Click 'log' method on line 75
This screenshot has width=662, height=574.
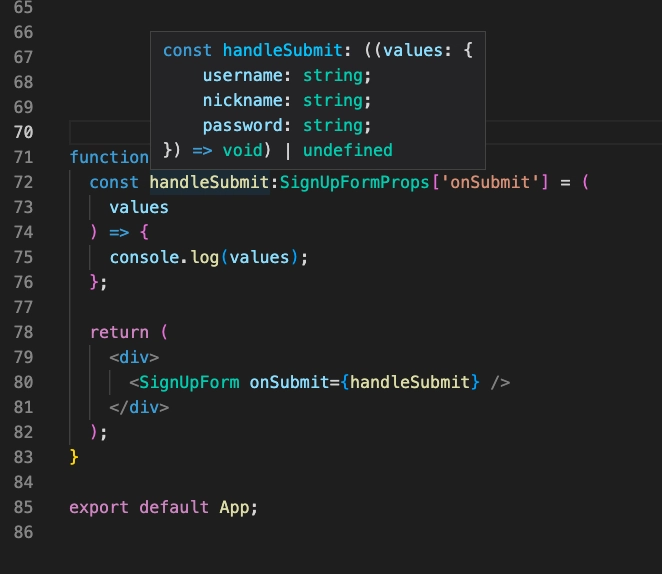pyautogui.click(x=205, y=257)
